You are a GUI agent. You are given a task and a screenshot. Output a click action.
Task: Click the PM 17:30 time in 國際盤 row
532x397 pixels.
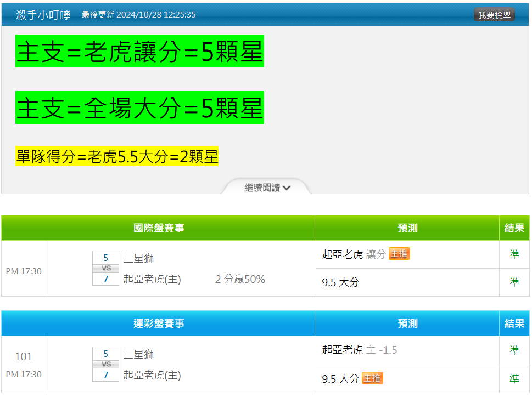tap(24, 271)
